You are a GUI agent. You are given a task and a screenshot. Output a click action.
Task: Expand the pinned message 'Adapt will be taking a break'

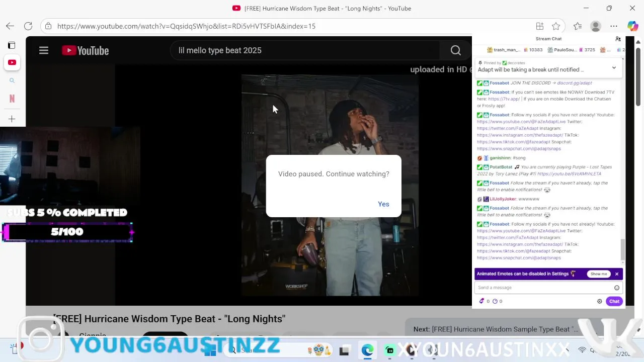click(x=614, y=68)
